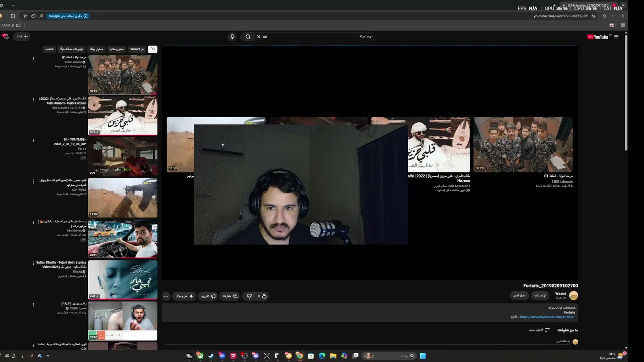The width and height of the screenshot is (644, 362).
Task: Open the YouTube guide hamburger menu
Action: (x=616, y=37)
